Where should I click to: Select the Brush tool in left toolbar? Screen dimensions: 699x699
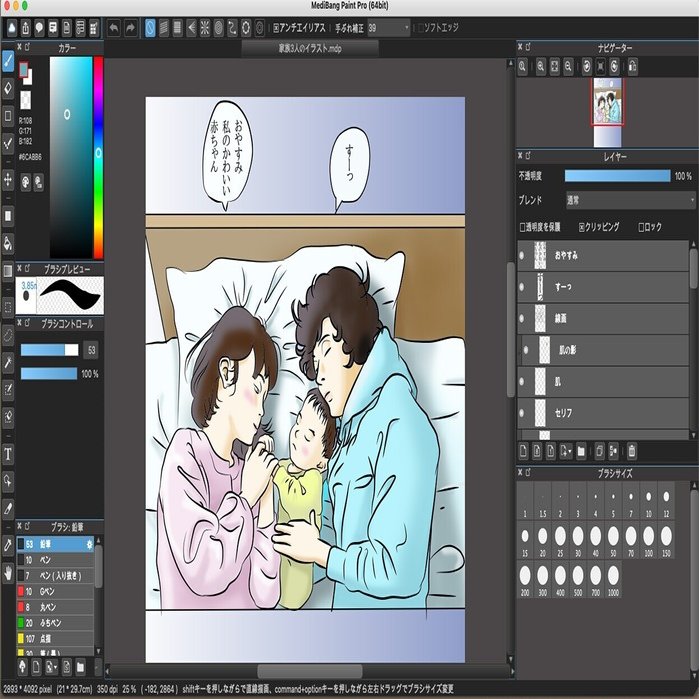coord(8,61)
